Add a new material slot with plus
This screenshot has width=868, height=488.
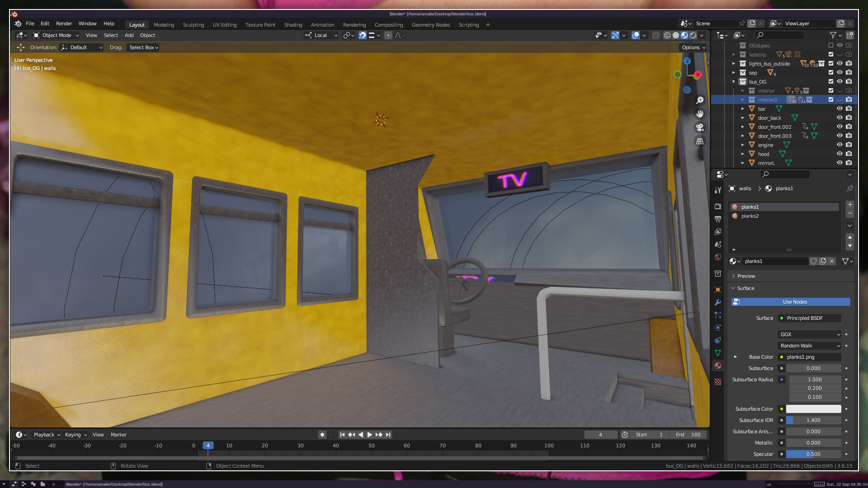tap(850, 205)
